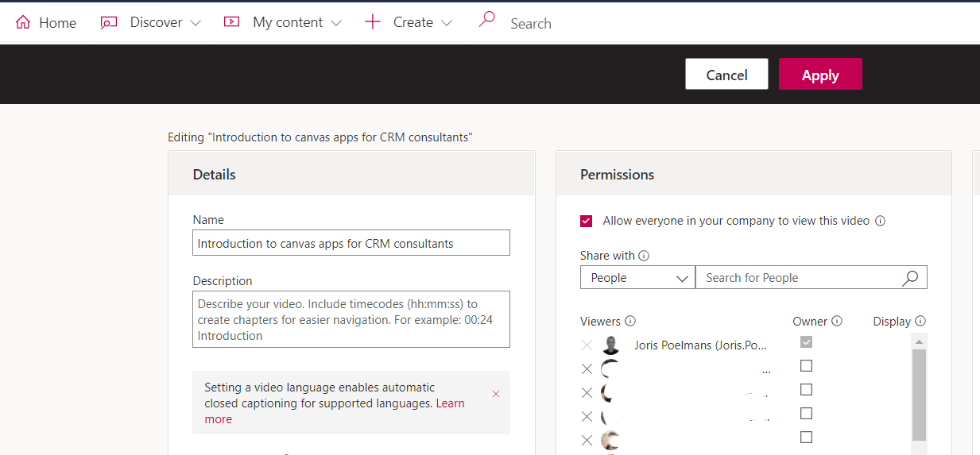Image resolution: width=980 pixels, height=455 pixels.
Task: Check Owner box for third viewer row
Action: 806,390
